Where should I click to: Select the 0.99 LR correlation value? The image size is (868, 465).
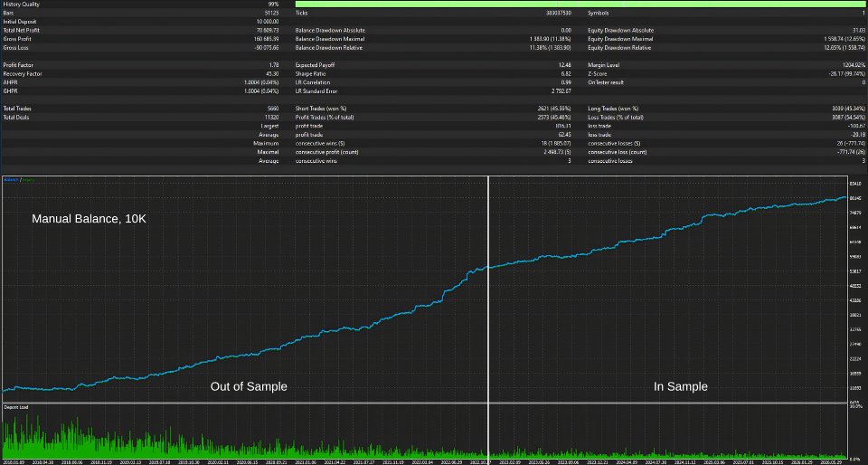pyautogui.click(x=566, y=82)
